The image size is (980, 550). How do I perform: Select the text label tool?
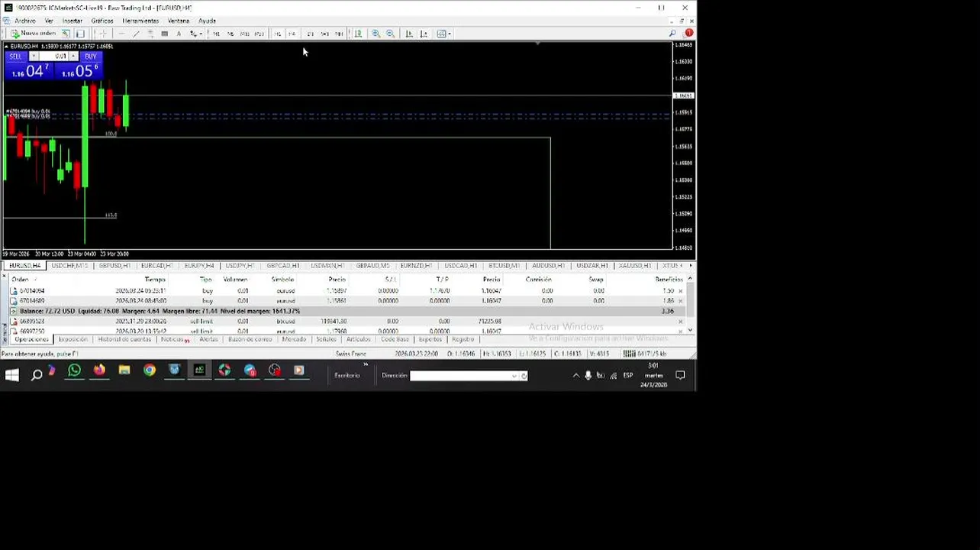[179, 34]
